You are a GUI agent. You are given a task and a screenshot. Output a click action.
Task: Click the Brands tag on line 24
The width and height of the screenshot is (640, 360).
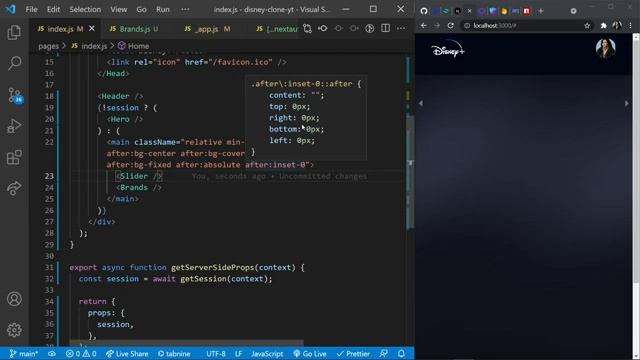(134, 187)
